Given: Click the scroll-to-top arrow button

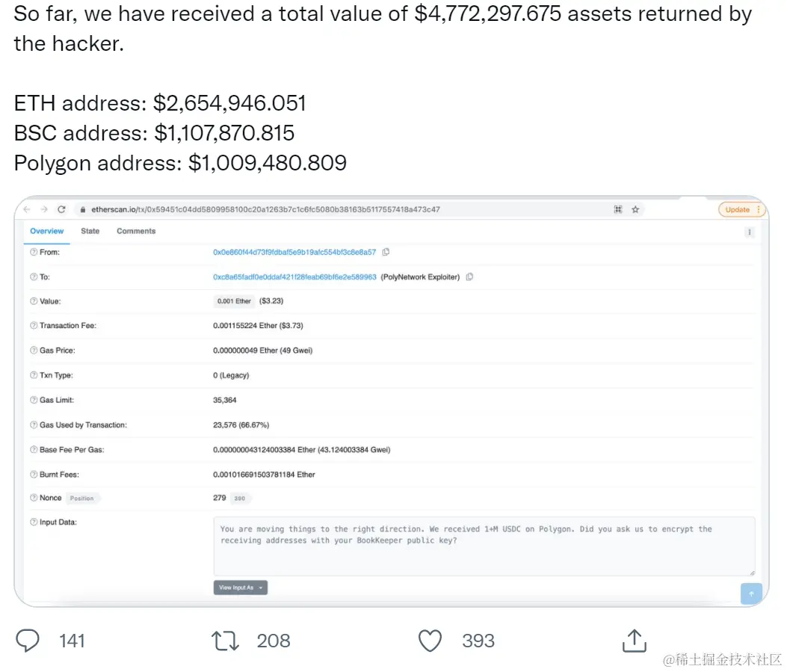Looking at the screenshot, I should (750, 594).
